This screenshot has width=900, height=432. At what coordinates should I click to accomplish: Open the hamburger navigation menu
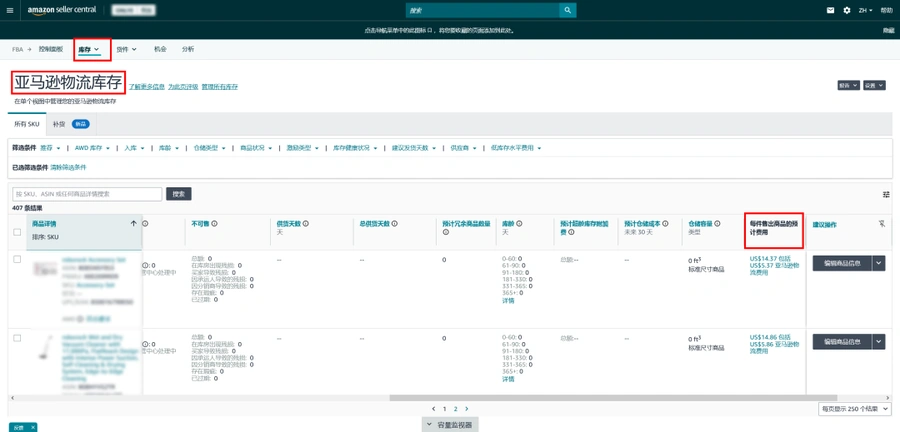click(10, 10)
